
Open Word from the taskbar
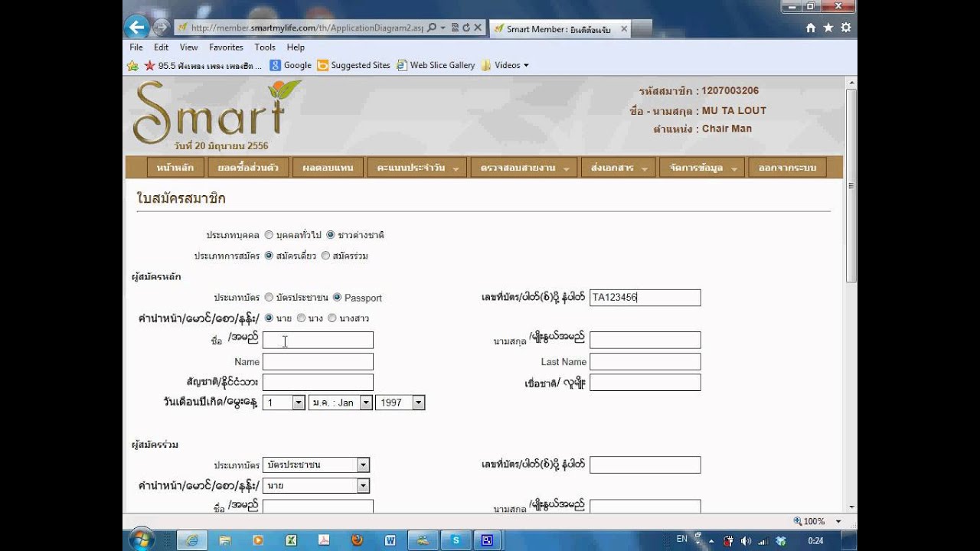pyautogui.click(x=390, y=540)
